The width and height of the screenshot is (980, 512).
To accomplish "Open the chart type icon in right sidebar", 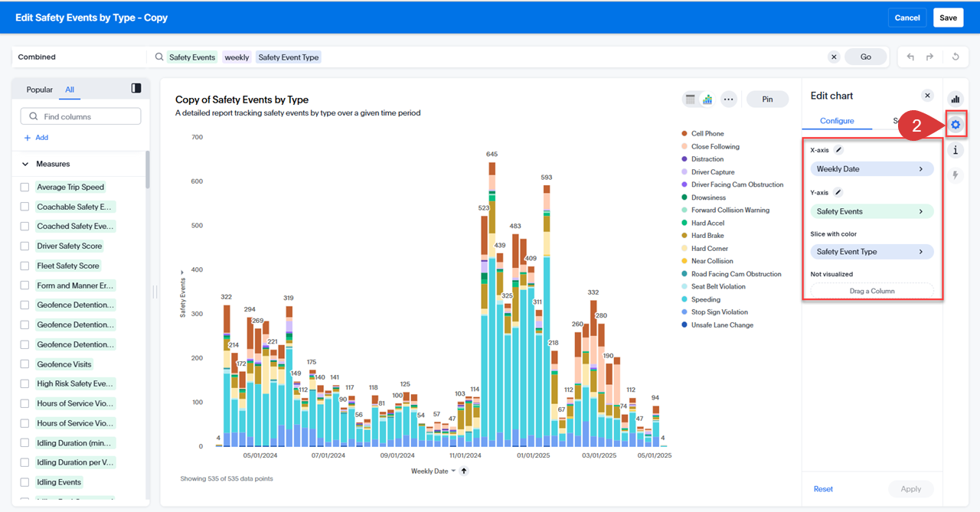I will click(x=955, y=99).
